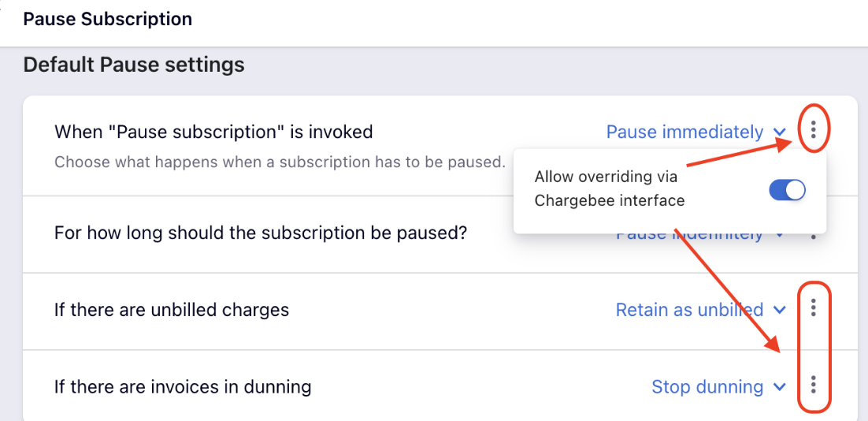The width and height of the screenshot is (868, 421).
Task: Select the 'When "Pause subscription" is invoked' row label
Action: (213, 132)
